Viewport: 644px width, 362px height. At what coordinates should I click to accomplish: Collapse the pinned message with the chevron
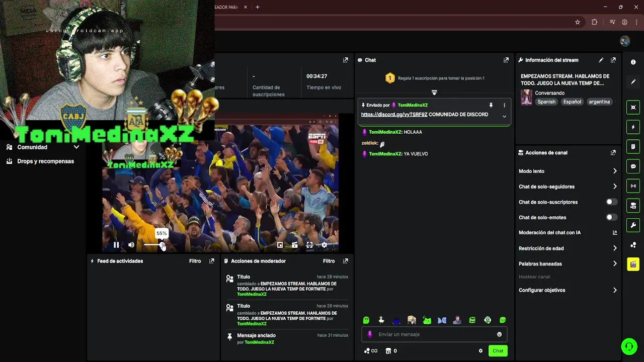[x=504, y=116]
